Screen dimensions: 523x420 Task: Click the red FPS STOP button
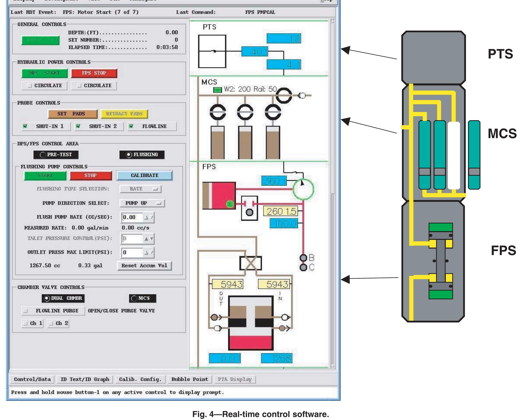(x=94, y=73)
